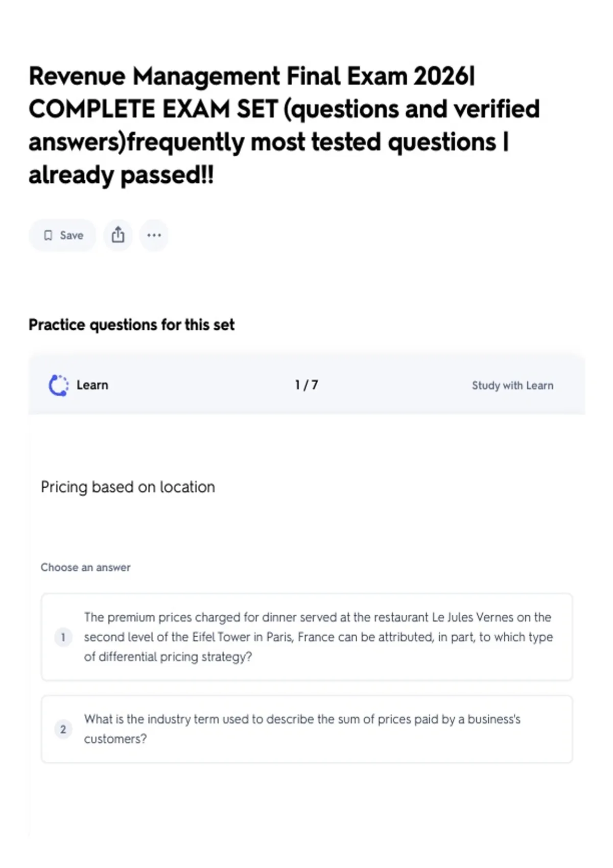Click the Learn mode spinner icon
The width and height of the screenshot is (613, 868).
point(58,385)
